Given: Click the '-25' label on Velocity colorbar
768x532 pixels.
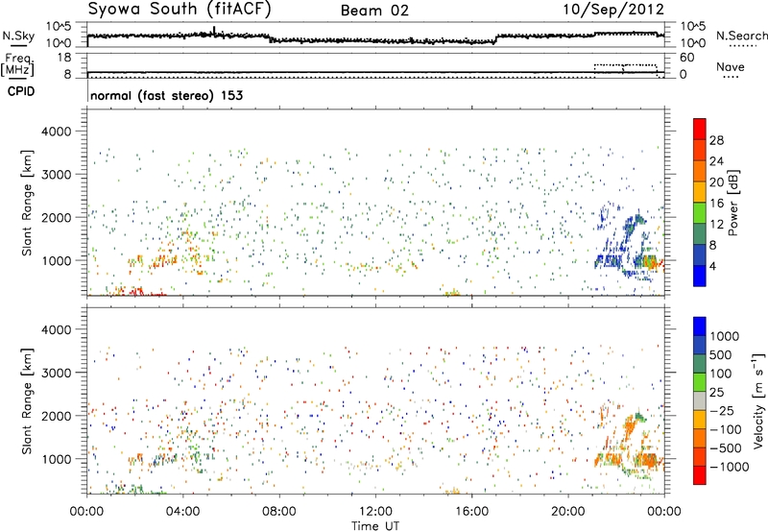Looking at the screenshot, I should pos(722,410).
